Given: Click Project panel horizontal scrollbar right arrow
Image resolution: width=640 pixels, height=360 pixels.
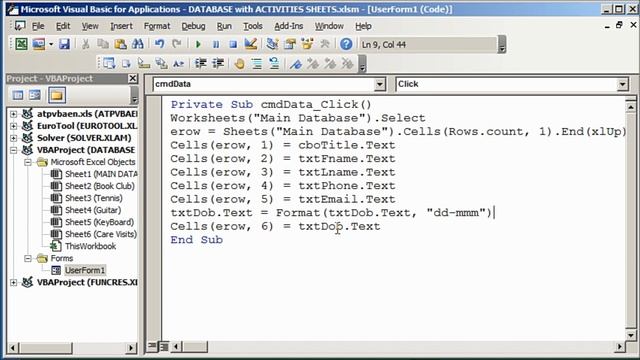Looking at the screenshot, I should [x=131, y=348].
